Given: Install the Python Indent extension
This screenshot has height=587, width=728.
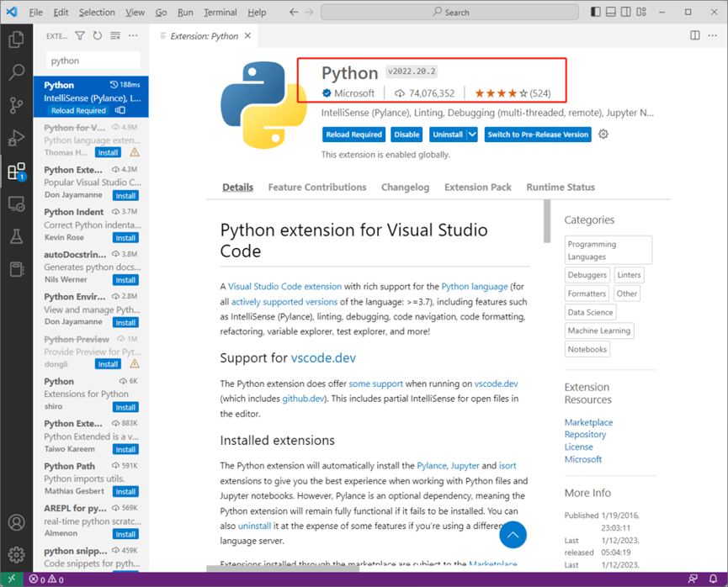Looking at the screenshot, I should click(x=125, y=238).
